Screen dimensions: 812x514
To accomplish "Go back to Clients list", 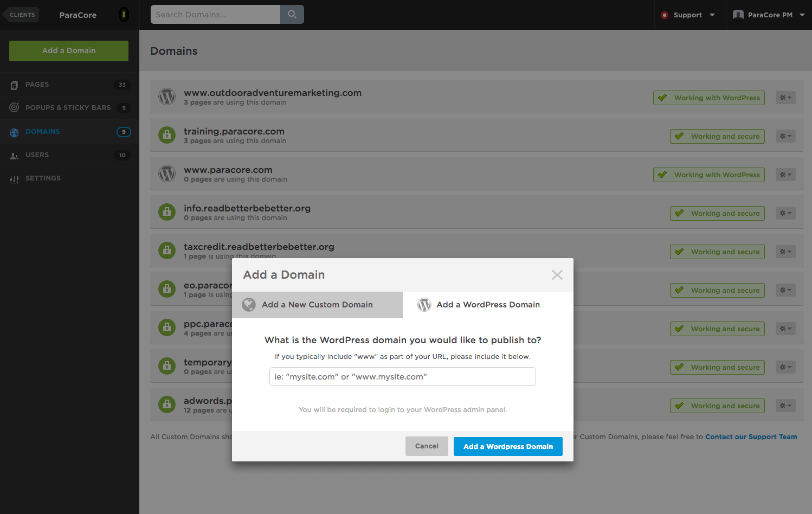I will point(21,15).
